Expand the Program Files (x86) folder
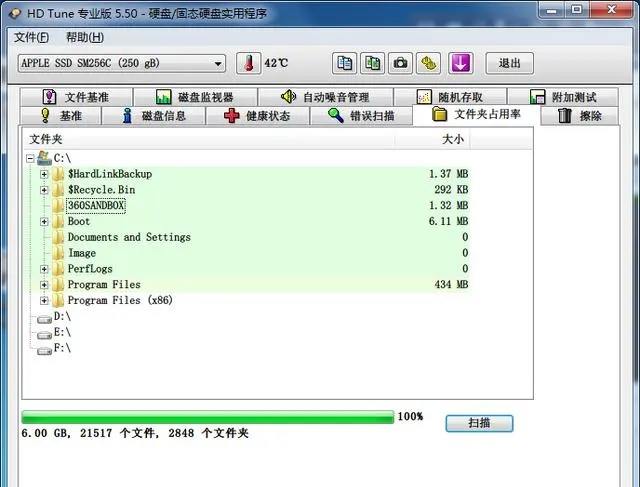Viewport: 640px width, 487px height. [44, 301]
